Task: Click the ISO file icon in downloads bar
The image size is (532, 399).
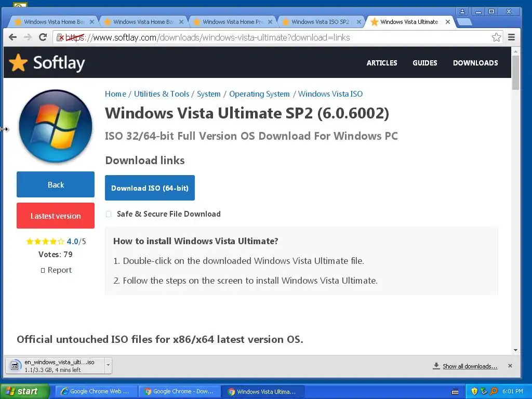Action: (15, 366)
